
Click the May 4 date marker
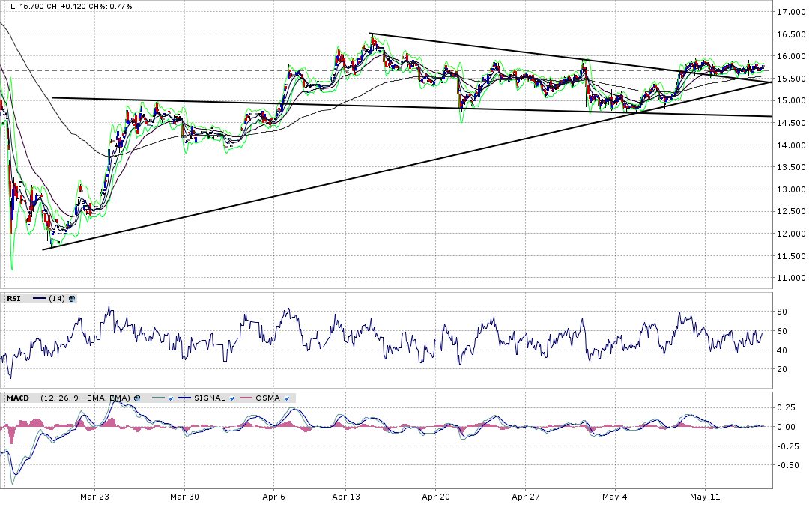[x=614, y=497]
